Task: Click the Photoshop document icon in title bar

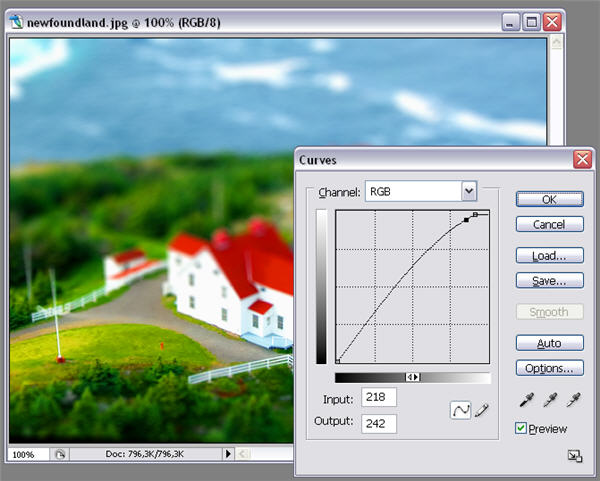Action: pos(16,21)
